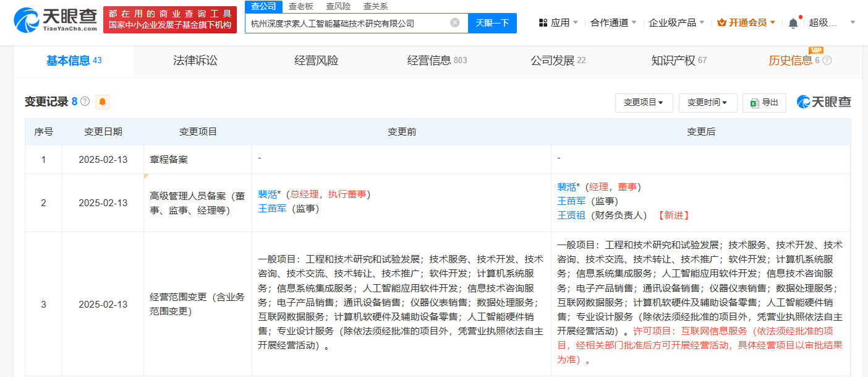Switch to the 法律诉讼 tab
Screen dimensions: 868x377
195,61
